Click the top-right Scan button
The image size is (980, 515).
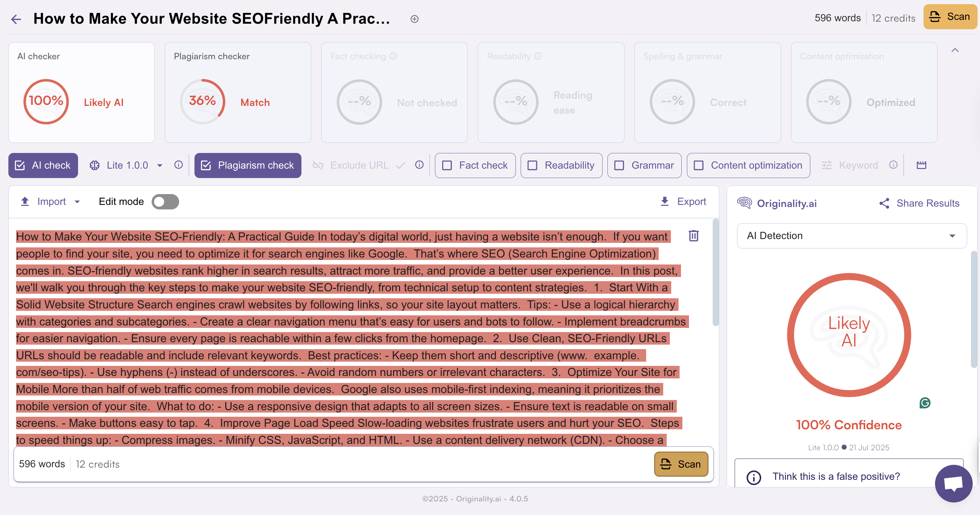pyautogui.click(x=950, y=17)
